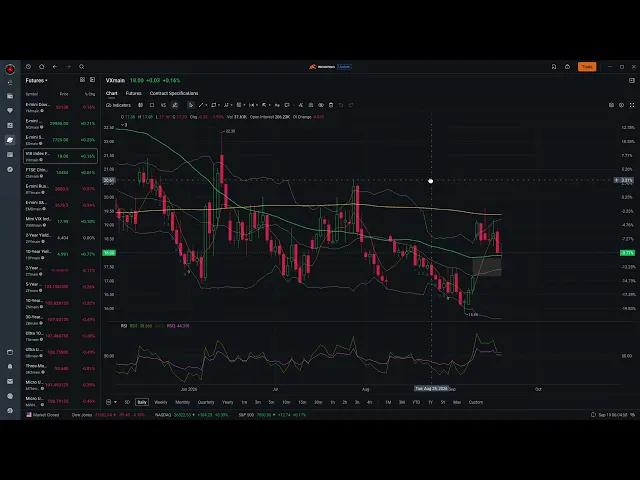
Task: Toggle right side panel icon
Action: point(631,80)
